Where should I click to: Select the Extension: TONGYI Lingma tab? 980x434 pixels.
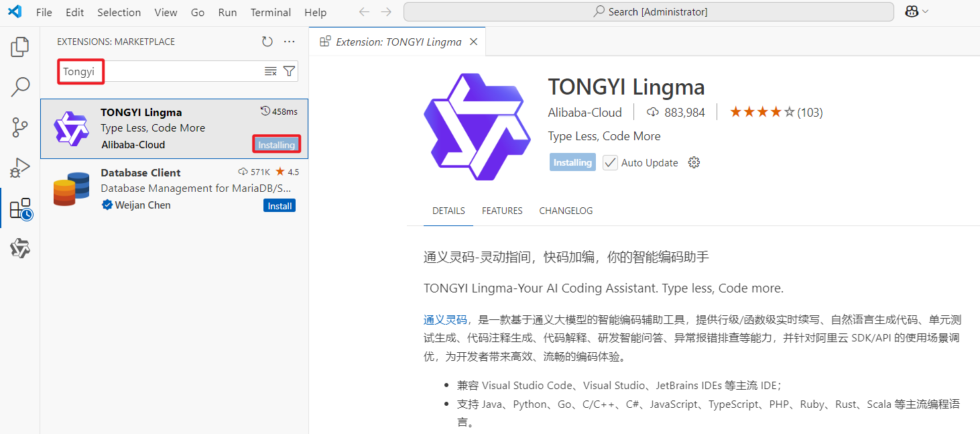pos(398,42)
